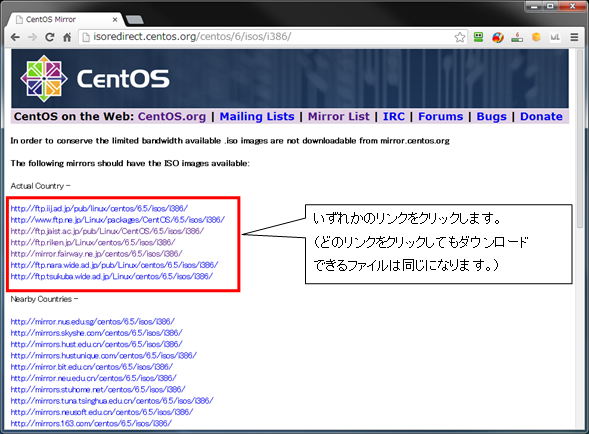
Task: Open the www.ftp.ne.jp mirror link
Action: (118, 219)
